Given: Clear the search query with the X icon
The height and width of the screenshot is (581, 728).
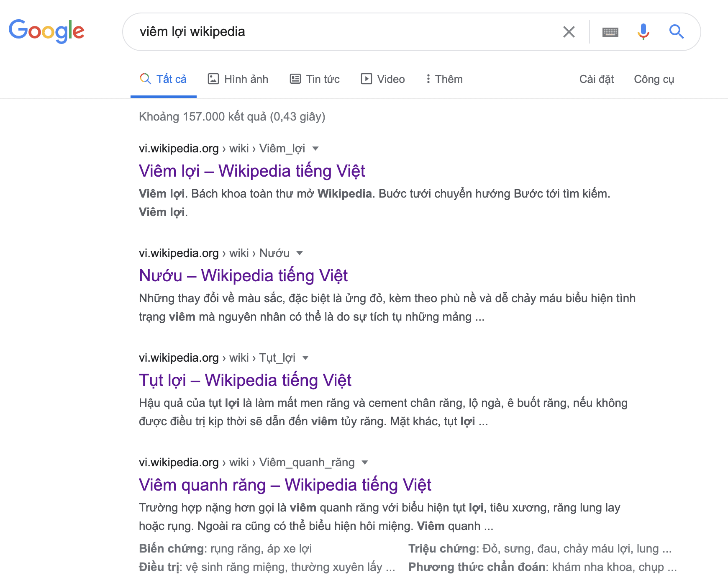Looking at the screenshot, I should [x=569, y=31].
